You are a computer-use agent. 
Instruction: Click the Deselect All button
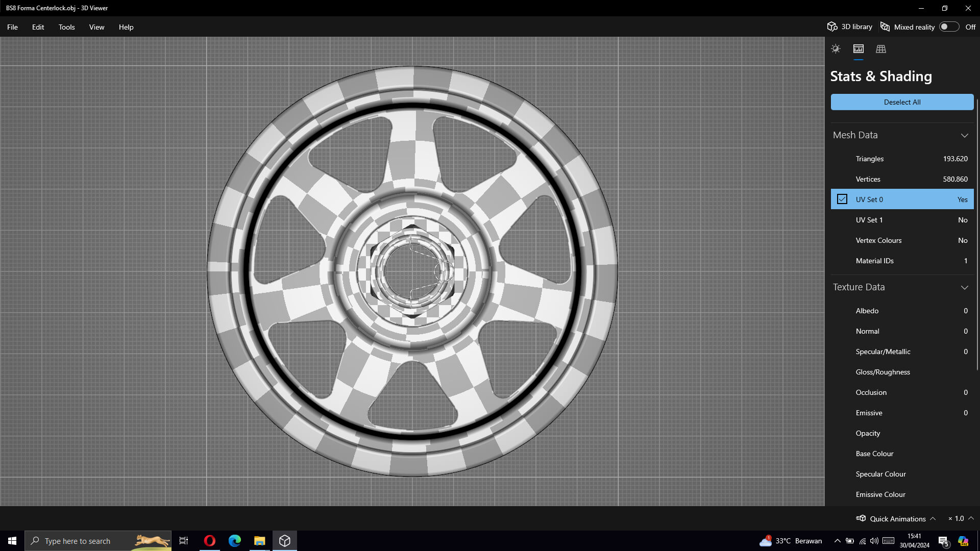click(x=902, y=102)
